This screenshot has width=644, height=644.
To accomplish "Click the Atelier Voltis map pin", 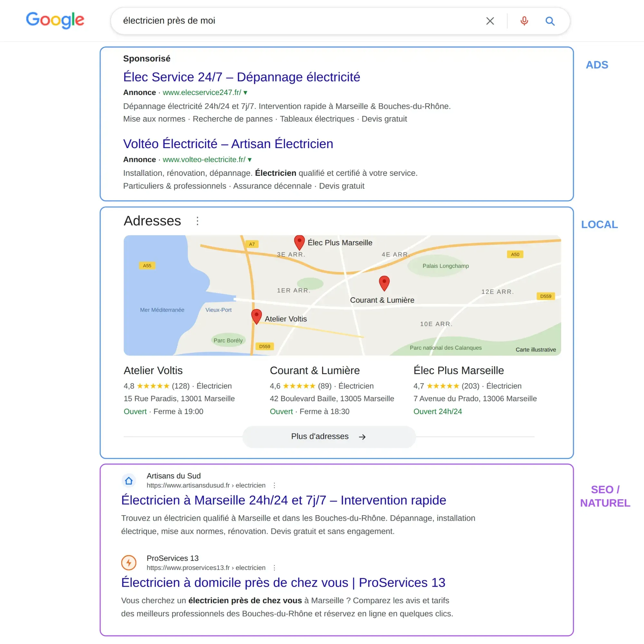I will click(x=256, y=317).
